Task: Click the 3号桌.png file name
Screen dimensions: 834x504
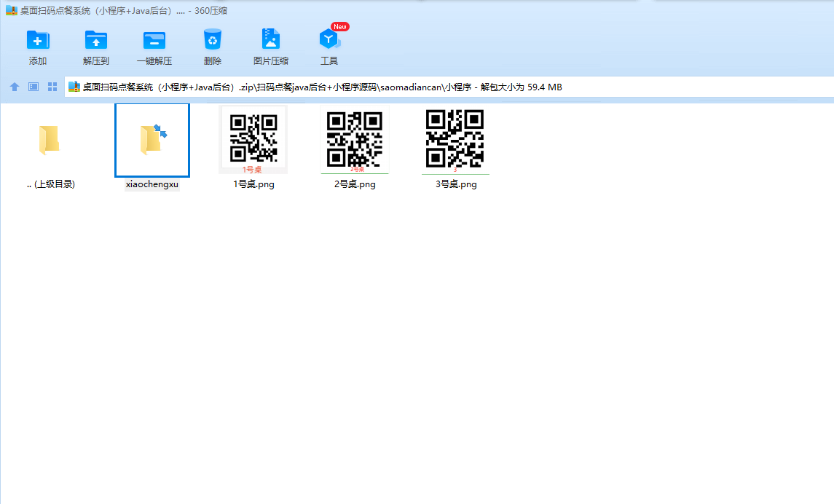Action: (x=456, y=184)
